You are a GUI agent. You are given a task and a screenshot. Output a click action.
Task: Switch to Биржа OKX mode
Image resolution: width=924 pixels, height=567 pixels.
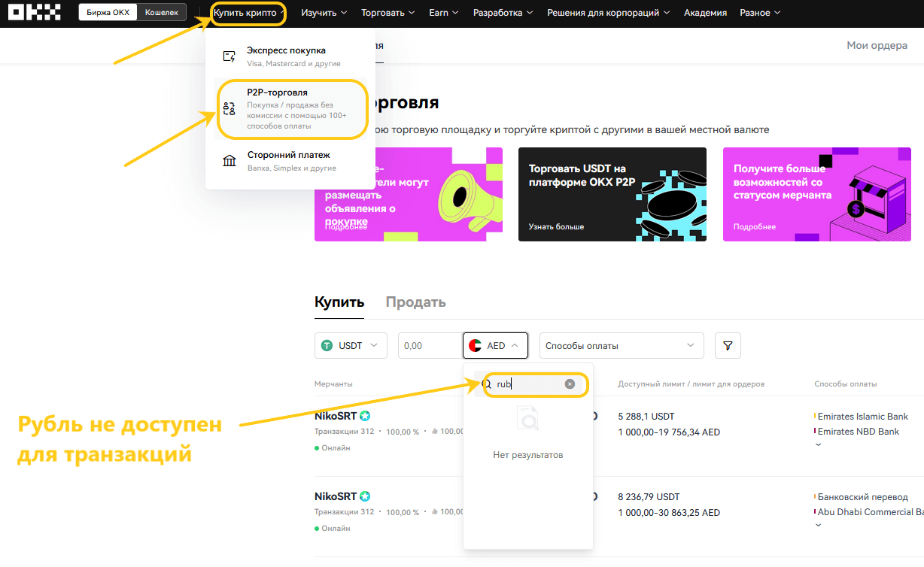pyautogui.click(x=108, y=13)
